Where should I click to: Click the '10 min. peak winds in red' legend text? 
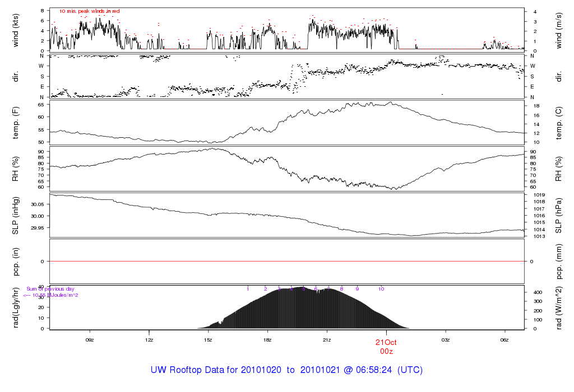(89, 11)
